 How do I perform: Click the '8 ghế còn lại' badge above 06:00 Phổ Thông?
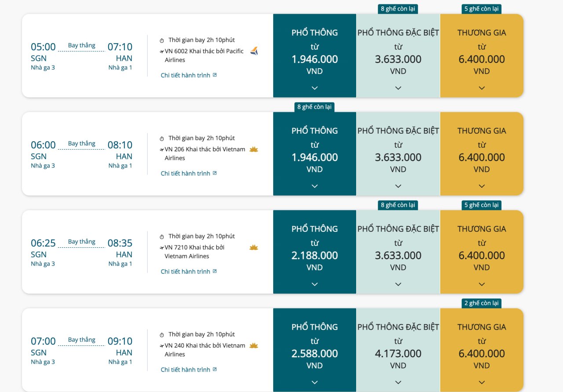click(x=314, y=107)
